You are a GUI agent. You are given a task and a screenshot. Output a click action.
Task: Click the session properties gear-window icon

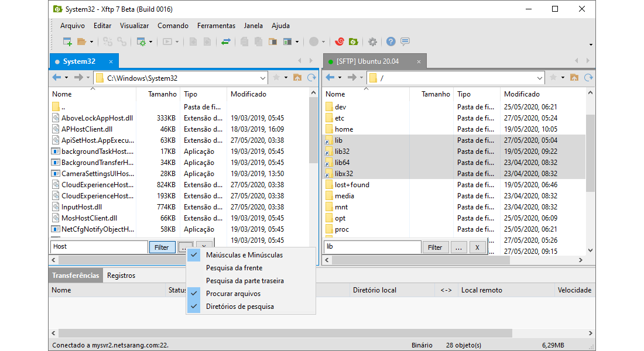(x=141, y=42)
